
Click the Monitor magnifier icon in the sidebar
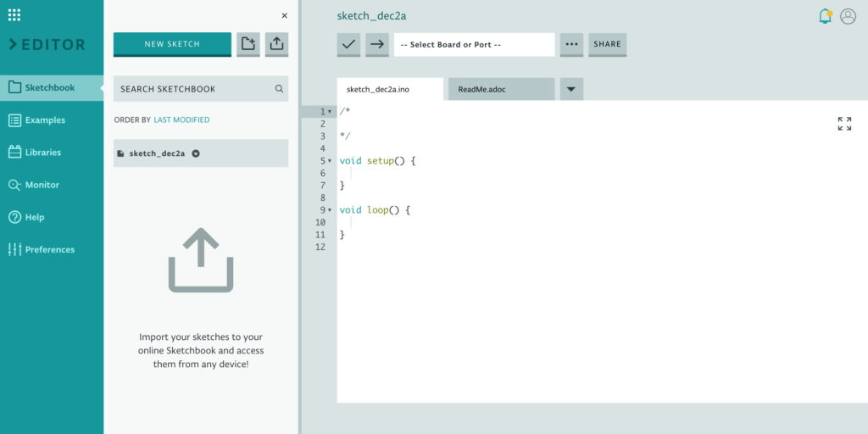15,185
